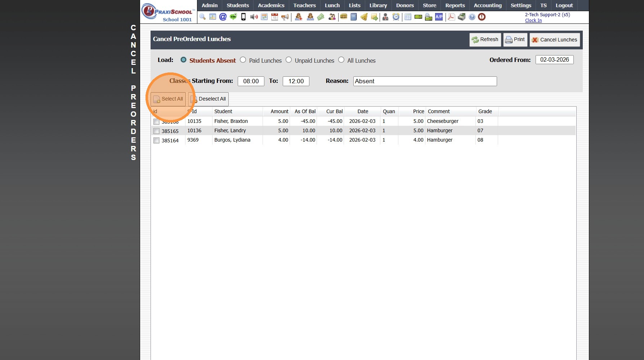Open the schedule grid calendar icon
The width and height of the screenshot is (644, 360).
[x=264, y=17]
